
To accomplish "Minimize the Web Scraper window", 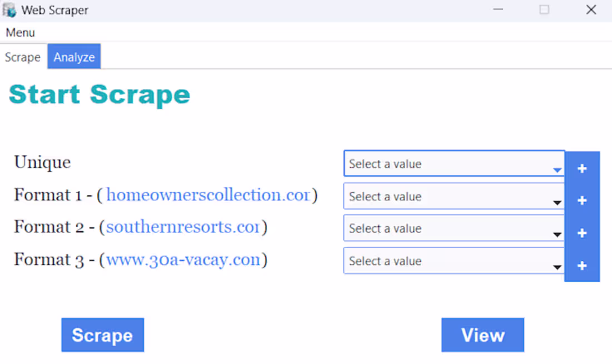I will pos(498,10).
